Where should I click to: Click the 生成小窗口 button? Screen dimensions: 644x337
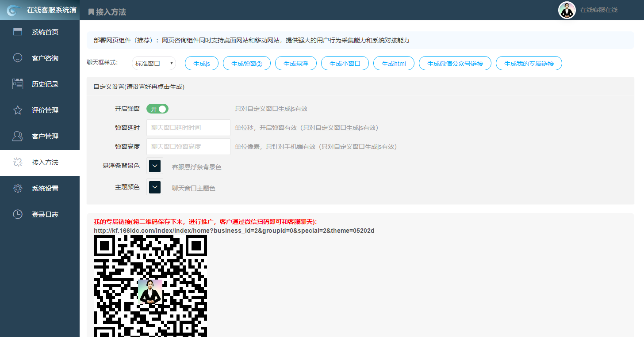click(x=345, y=63)
